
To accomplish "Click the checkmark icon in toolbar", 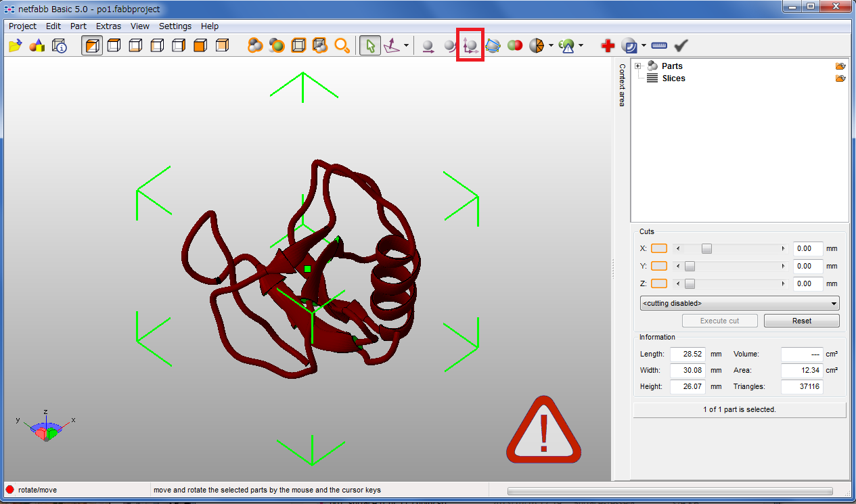I will coord(681,46).
